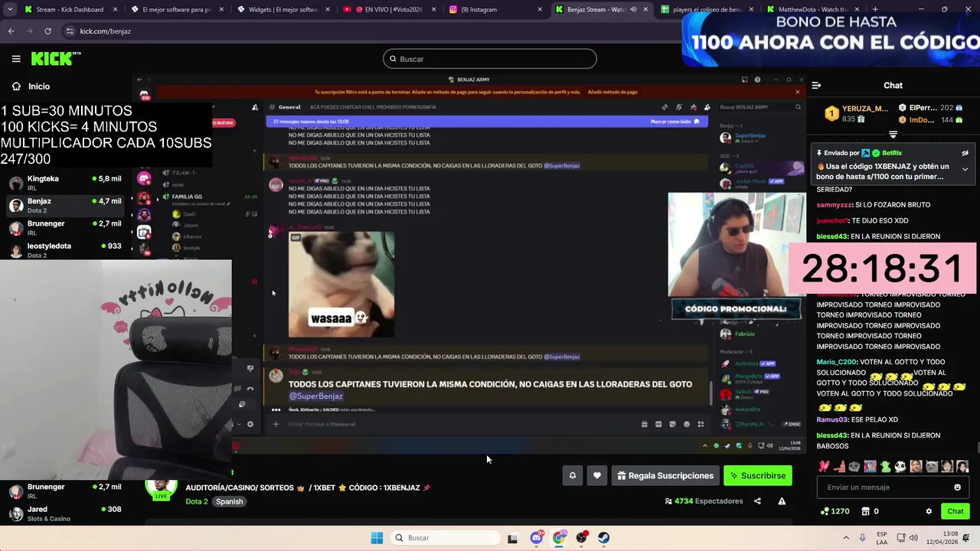
Task: Switch to Instagram browser tab
Action: pos(494,9)
